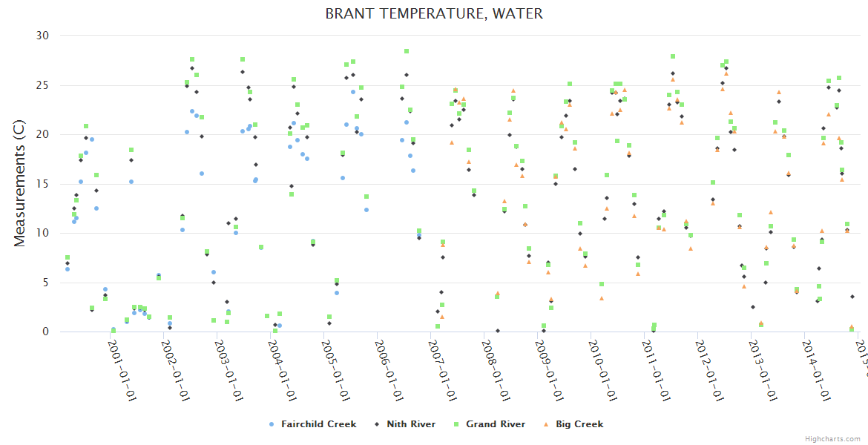Hide the Nith River series via its legend label
The width and height of the screenshot is (868, 445).
pos(411,424)
